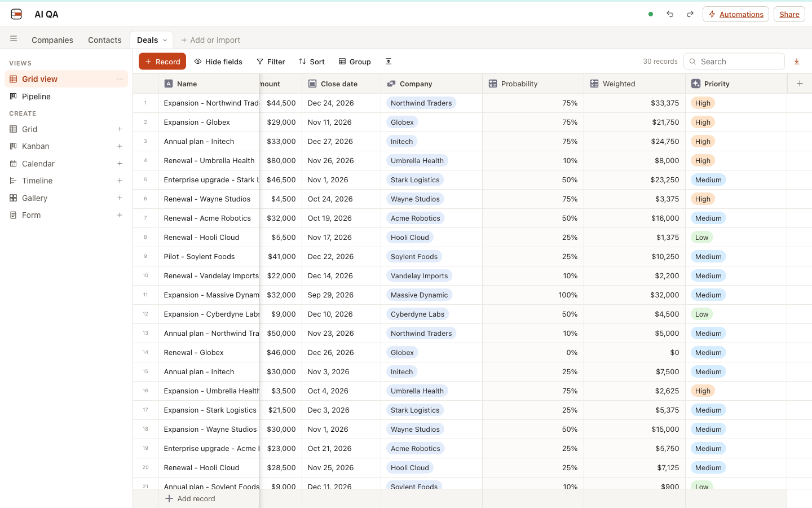Add a new Calendar view
This screenshot has height=508, width=812.
[x=120, y=164]
